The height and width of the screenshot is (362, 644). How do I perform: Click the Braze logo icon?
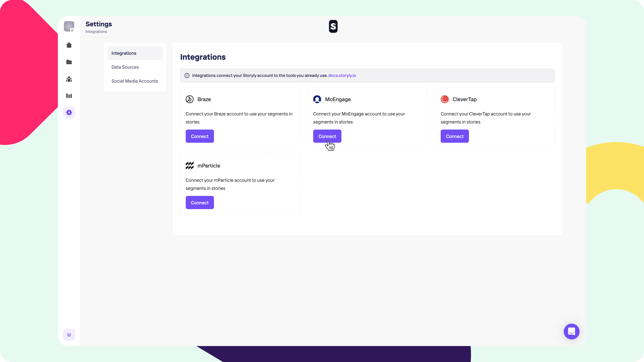tap(190, 99)
